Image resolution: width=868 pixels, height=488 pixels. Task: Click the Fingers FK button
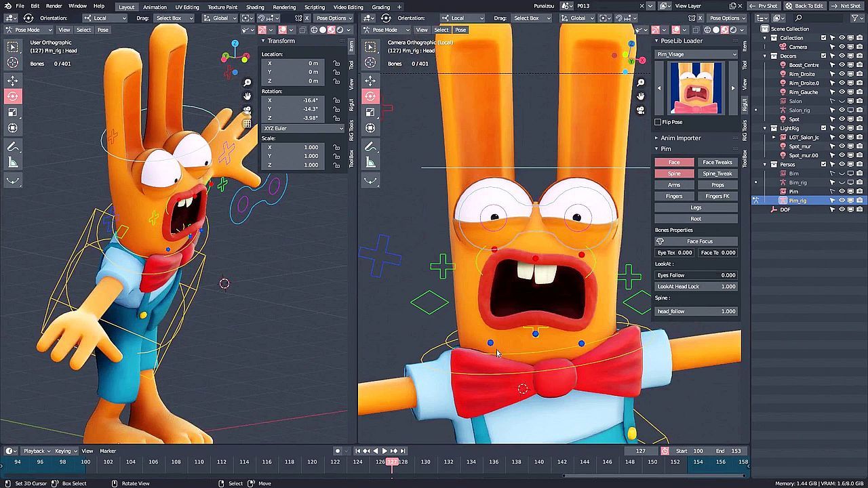tap(717, 196)
